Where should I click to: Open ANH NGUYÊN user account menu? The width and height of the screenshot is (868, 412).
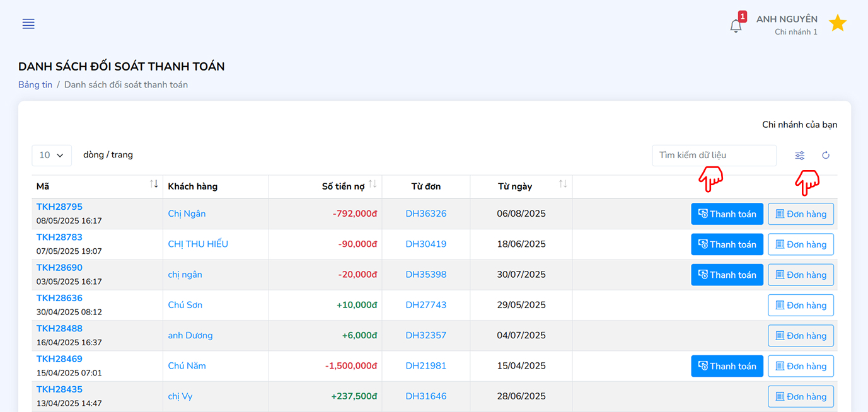(787, 25)
